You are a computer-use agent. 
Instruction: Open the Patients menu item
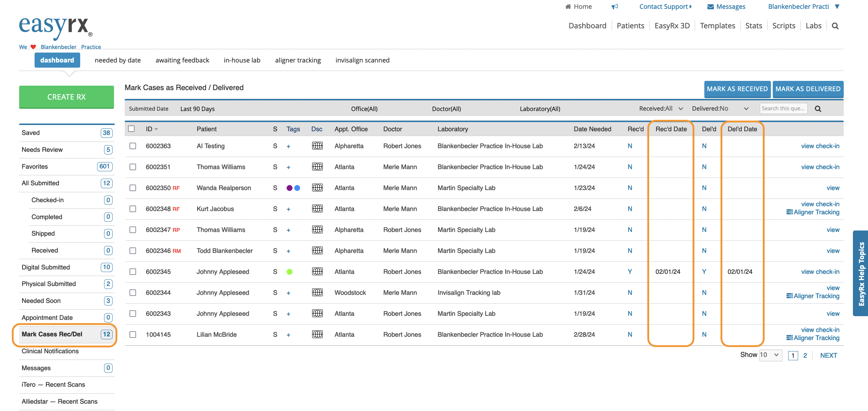click(630, 26)
